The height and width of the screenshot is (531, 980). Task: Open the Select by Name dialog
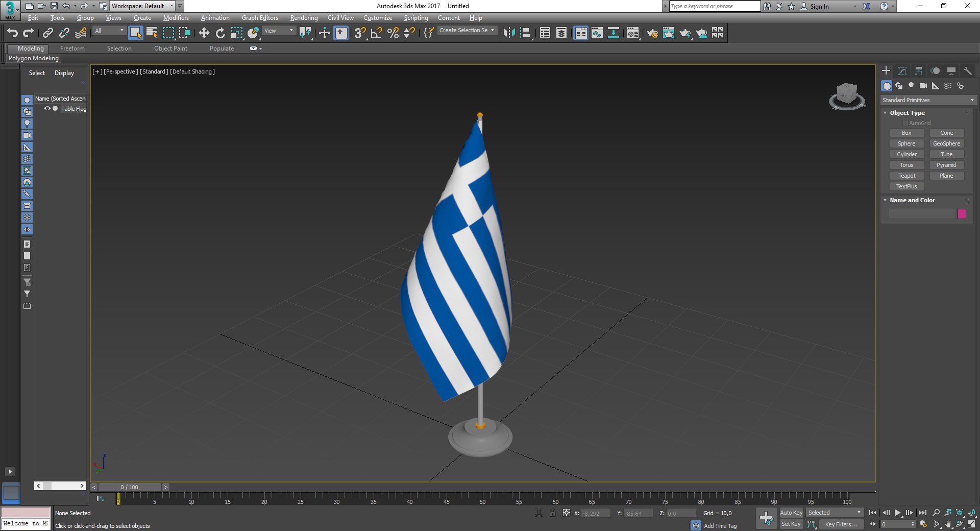click(152, 33)
